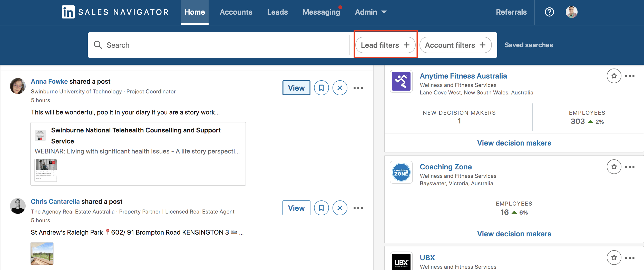Open Chris Cantarella's profile photo
The height and width of the screenshot is (270, 644).
tap(18, 206)
